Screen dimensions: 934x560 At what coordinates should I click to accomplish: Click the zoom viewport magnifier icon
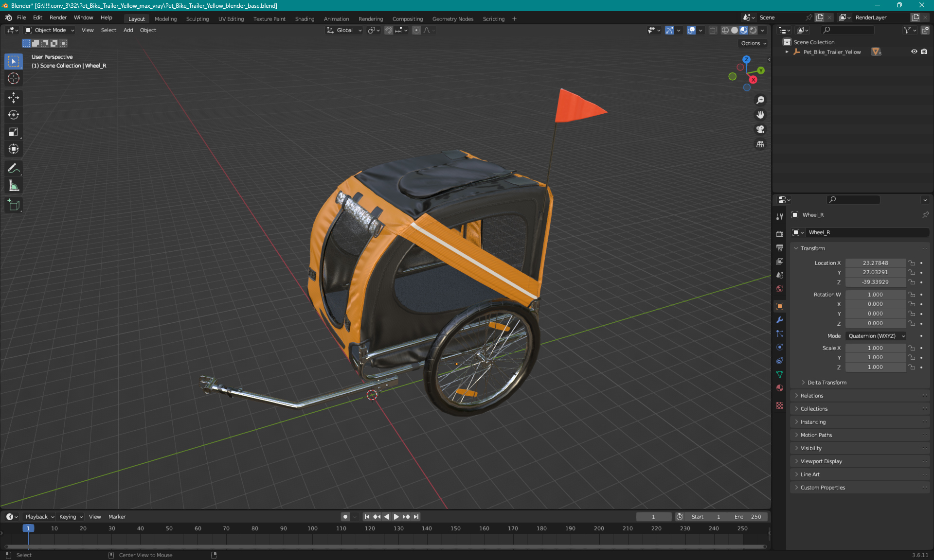[x=760, y=100]
